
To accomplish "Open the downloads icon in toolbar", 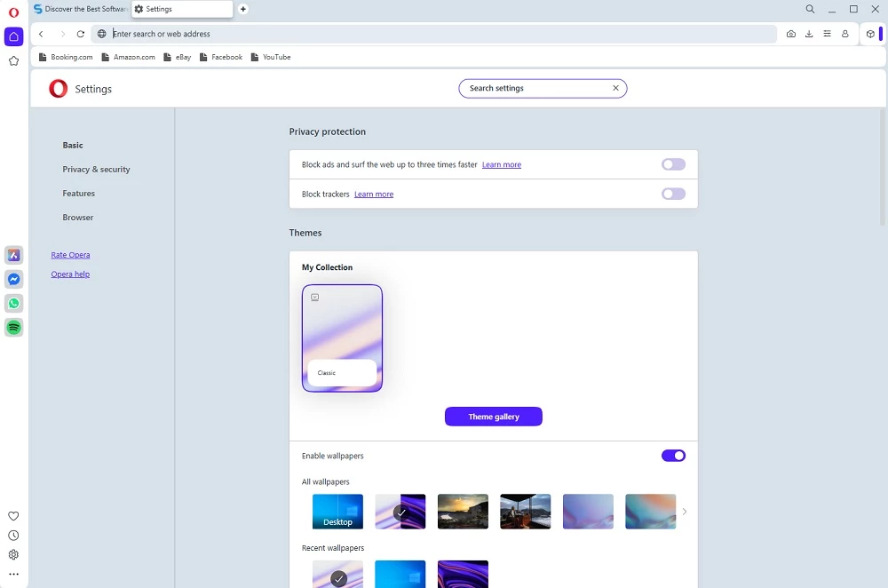I will pos(809,34).
